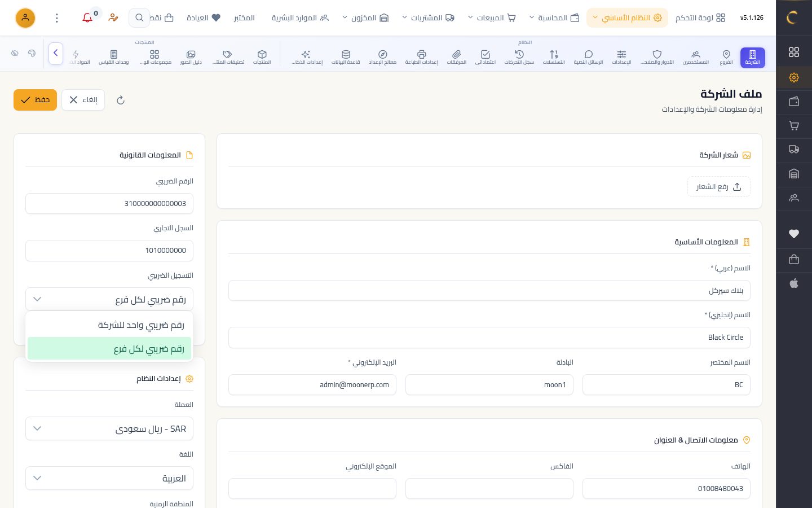Open the الموارد البشرية (HR) menu
Image resolution: width=812 pixels, height=508 pixels.
click(x=300, y=18)
